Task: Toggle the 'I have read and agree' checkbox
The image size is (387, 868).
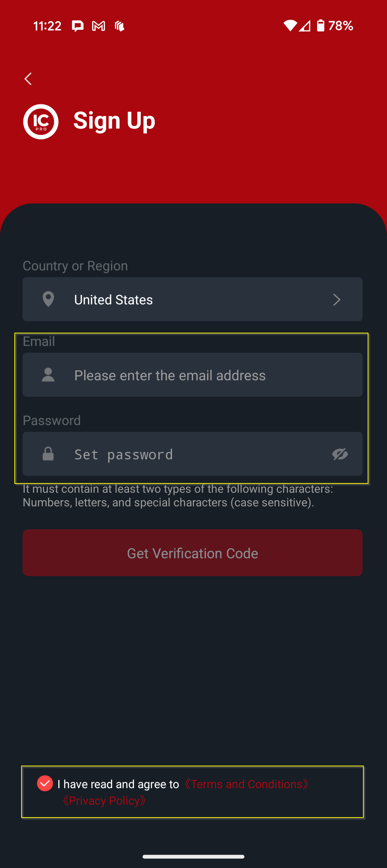Action: pyautogui.click(x=44, y=784)
